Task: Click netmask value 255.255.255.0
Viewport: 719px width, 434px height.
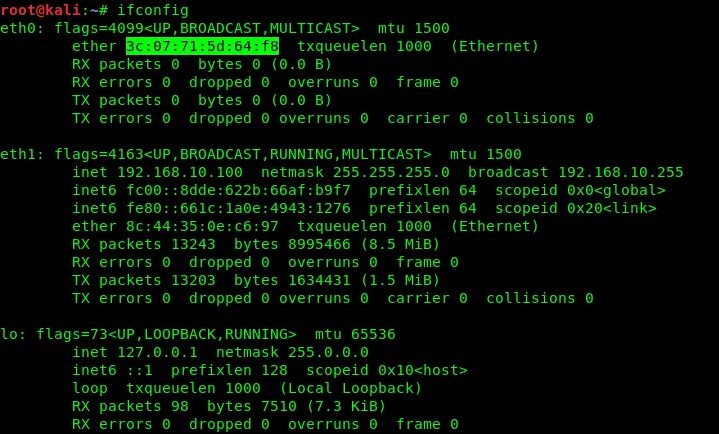Action: point(391,172)
